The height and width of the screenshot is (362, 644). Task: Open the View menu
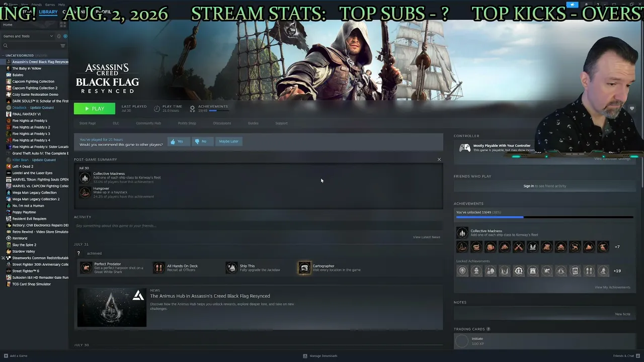click(25, 5)
